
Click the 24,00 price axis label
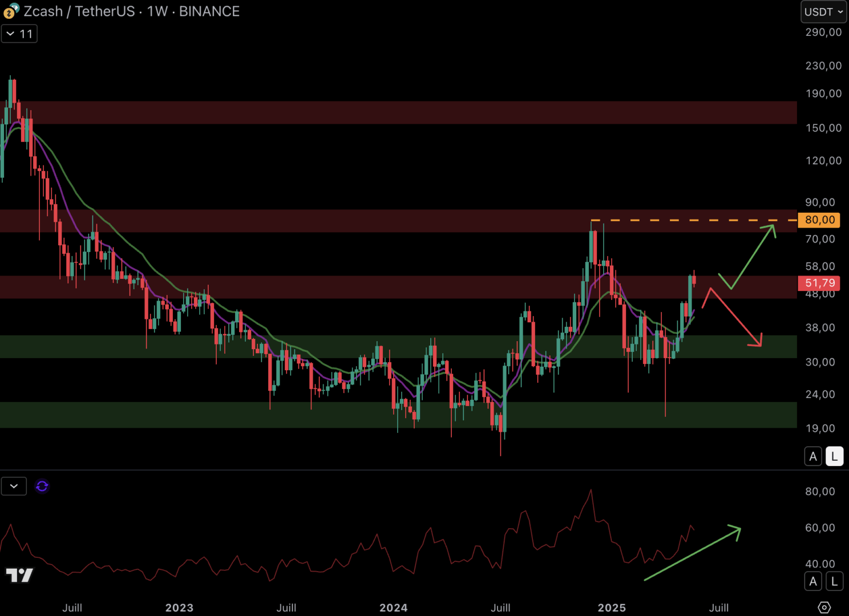tap(820, 395)
